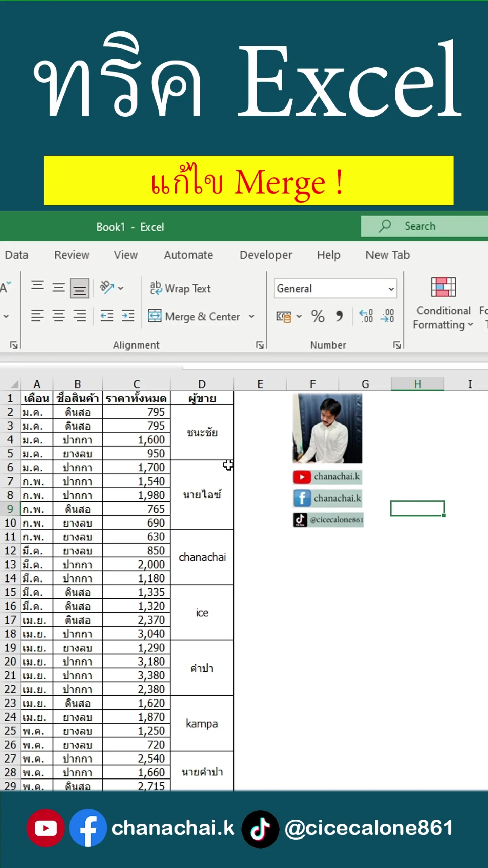Click the TikTok @cicecalone861 picture in sheet
This screenshot has width=488, height=868.
[328, 520]
